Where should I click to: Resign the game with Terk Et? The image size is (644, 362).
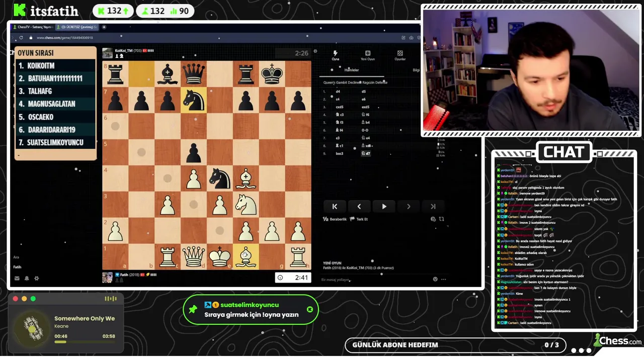click(x=359, y=219)
